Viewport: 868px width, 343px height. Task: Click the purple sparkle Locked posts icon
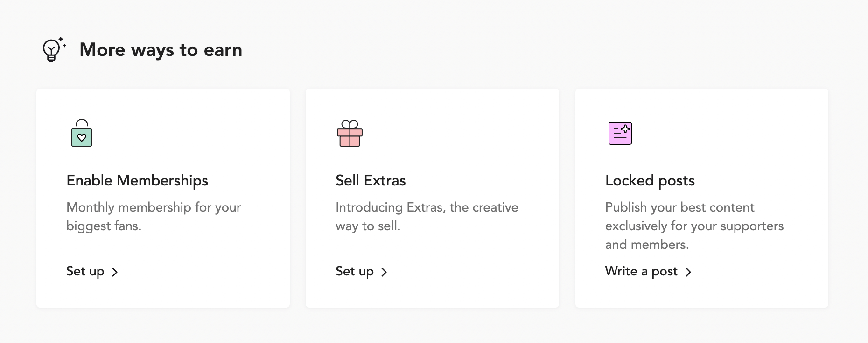click(620, 133)
